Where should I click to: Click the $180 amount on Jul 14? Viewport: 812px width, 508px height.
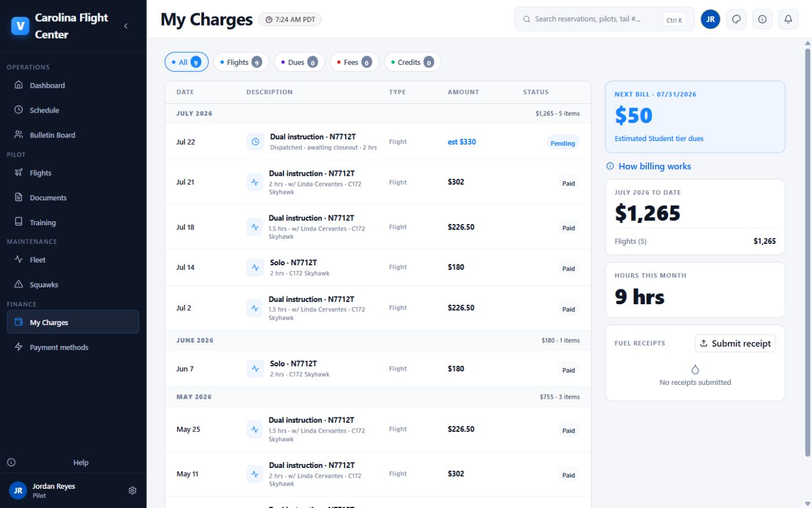pos(456,267)
